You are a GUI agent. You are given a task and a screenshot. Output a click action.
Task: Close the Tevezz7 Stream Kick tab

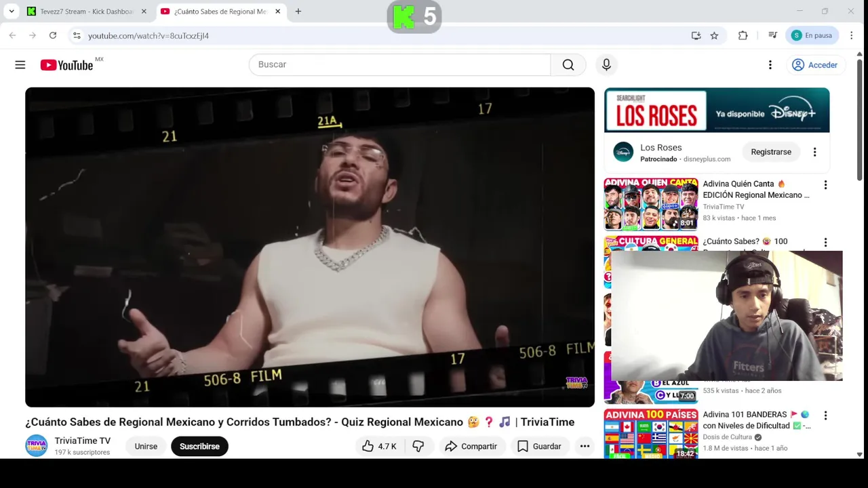pyautogui.click(x=144, y=12)
